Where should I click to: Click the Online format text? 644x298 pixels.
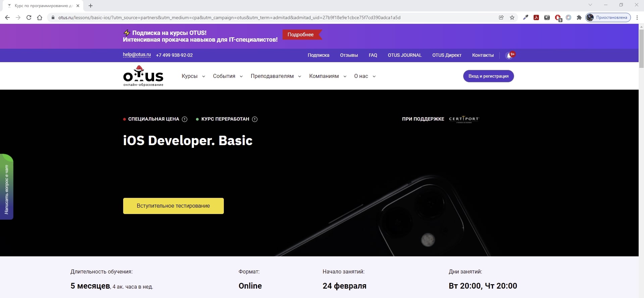pyautogui.click(x=250, y=286)
